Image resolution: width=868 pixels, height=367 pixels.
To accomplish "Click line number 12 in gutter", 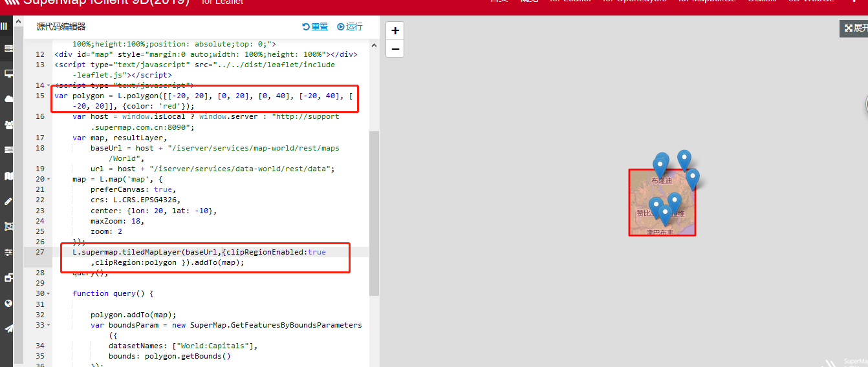I will (x=40, y=54).
